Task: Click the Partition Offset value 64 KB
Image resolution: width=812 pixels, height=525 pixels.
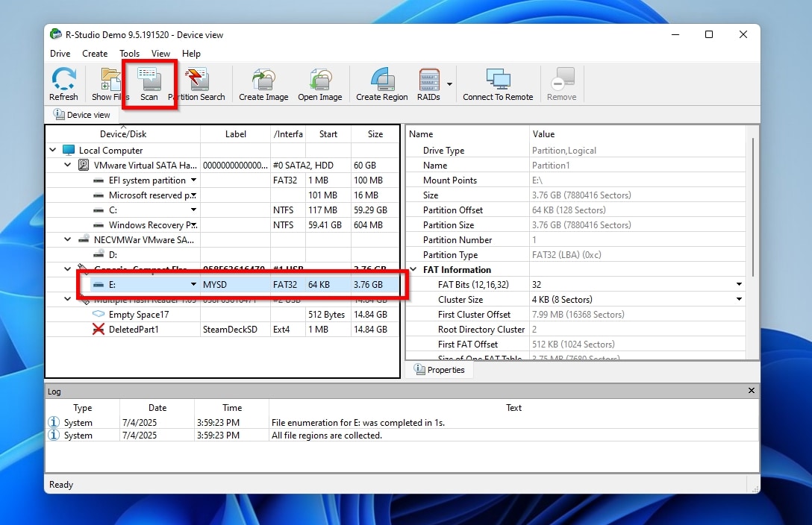Action: (569, 210)
